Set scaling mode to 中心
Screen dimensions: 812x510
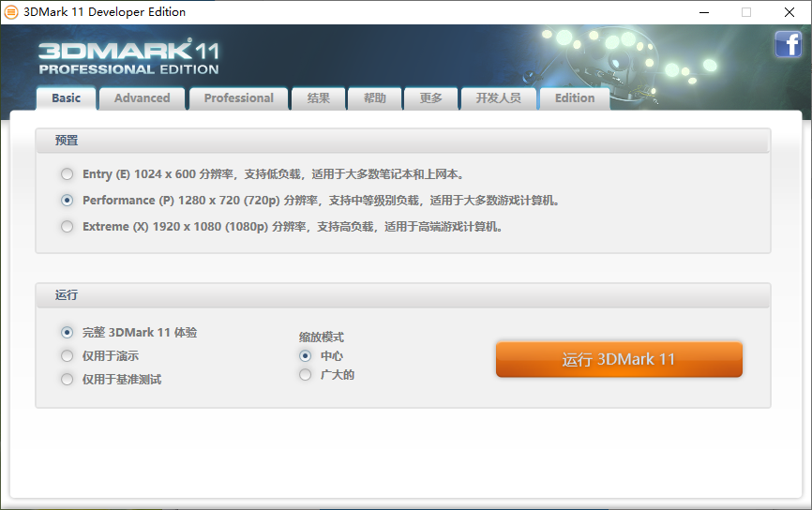pos(305,355)
